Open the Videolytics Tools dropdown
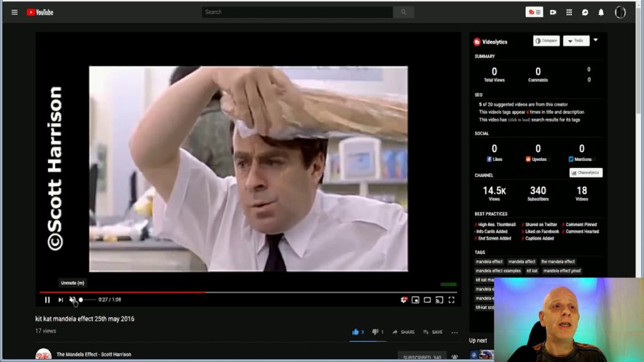Screen dimensions: 644x362 pyautogui.click(x=576, y=41)
